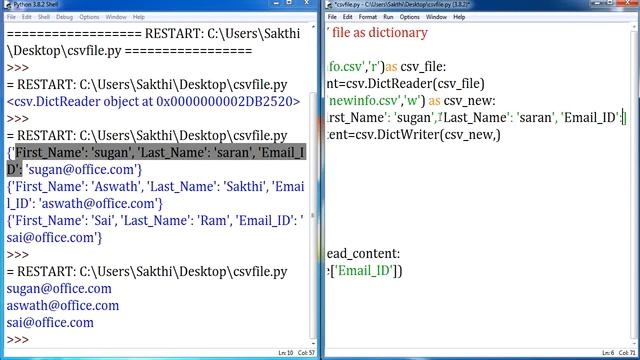Open Options menu in csvfile.py editor
The height and width of the screenshot is (360, 640).
[409, 17]
